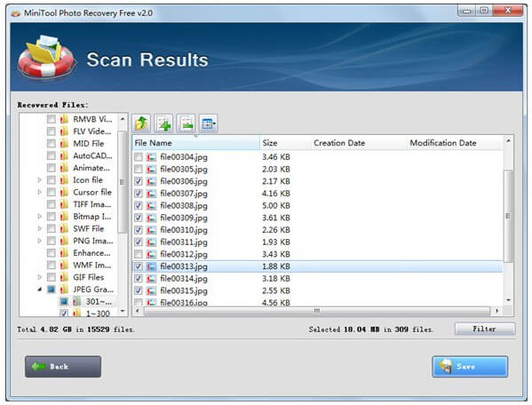
Task: Click the Save button
Action: (470, 366)
